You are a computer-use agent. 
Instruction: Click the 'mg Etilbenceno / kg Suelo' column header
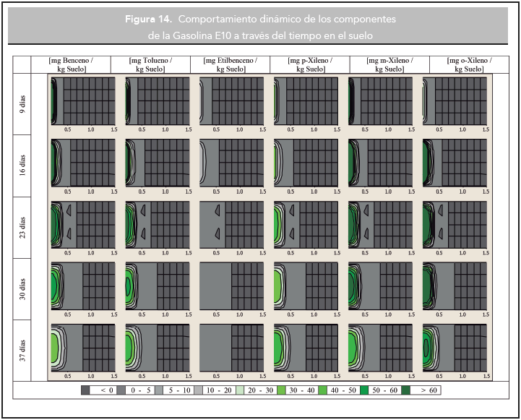click(230, 64)
